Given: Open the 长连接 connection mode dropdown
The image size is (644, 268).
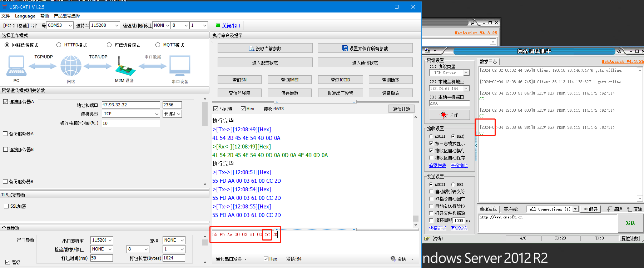Looking at the screenshot, I should pos(179,114).
